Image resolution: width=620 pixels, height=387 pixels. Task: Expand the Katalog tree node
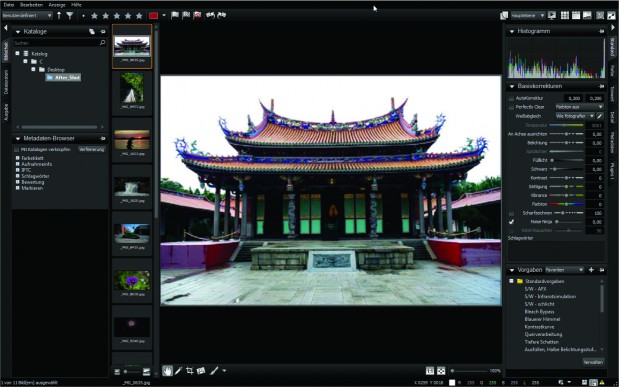(x=17, y=53)
